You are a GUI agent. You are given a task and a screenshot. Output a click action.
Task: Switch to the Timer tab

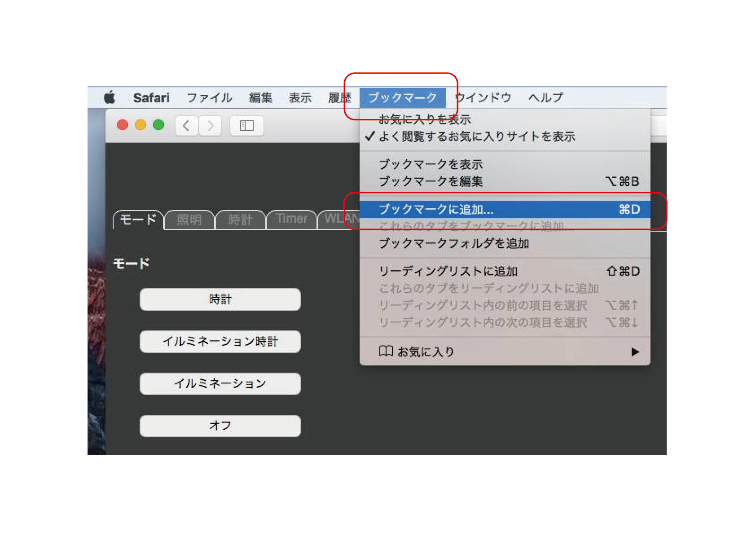tap(291, 219)
